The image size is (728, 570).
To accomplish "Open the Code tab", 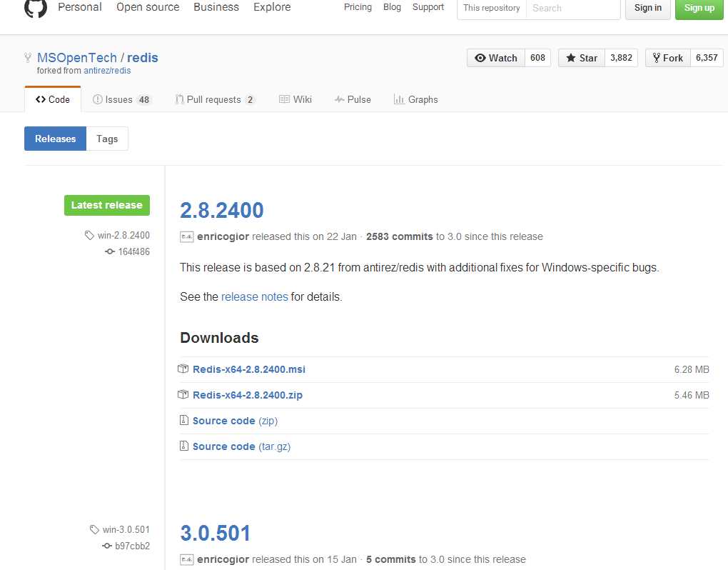I will pos(53,99).
